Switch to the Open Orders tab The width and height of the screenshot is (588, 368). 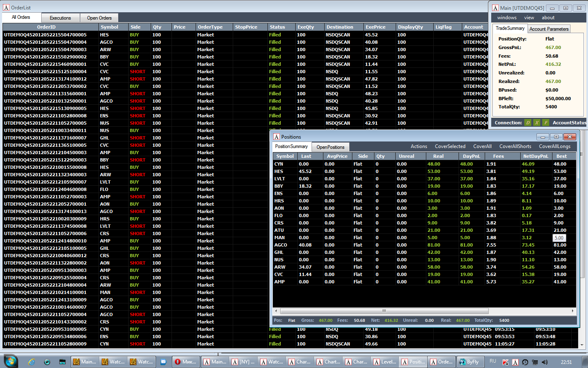click(x=99, y=18)
